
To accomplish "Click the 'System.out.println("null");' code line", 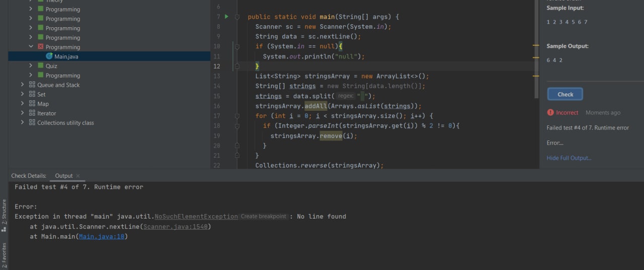I will [x=313, y=56].
